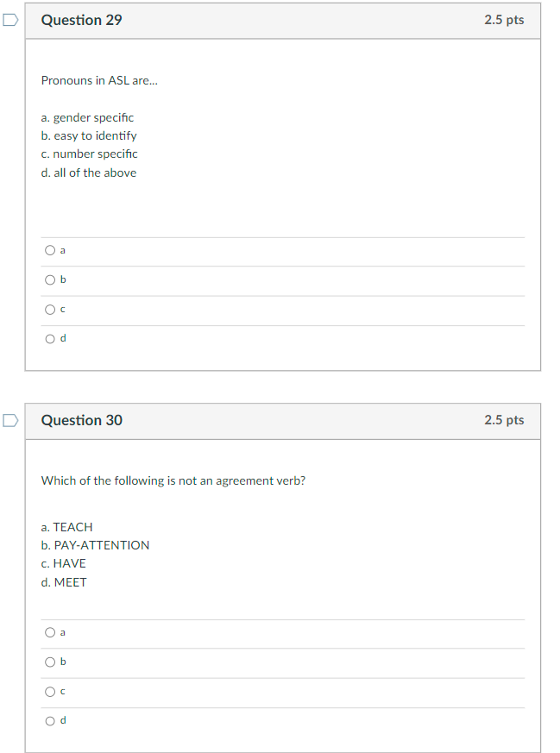Screen dimensions: 560x753
Task: Mark radio option c for Question 30
Action: 50,692
